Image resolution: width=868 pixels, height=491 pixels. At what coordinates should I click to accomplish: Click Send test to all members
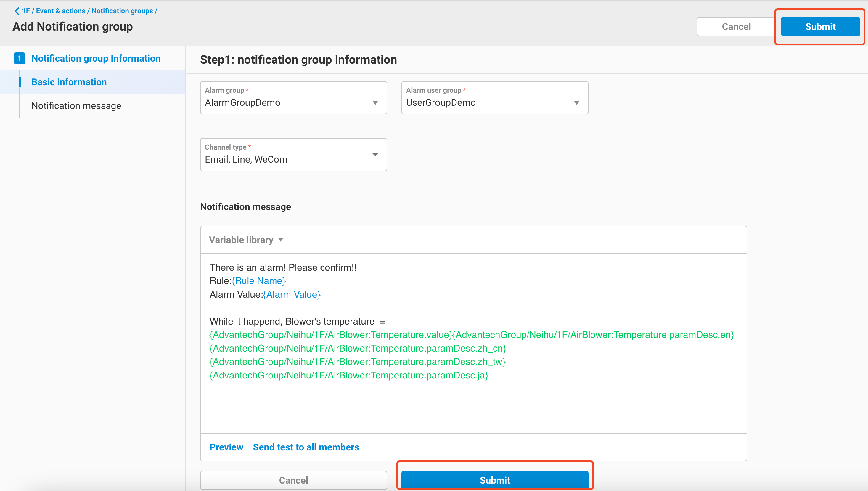[x=306, y=447]
